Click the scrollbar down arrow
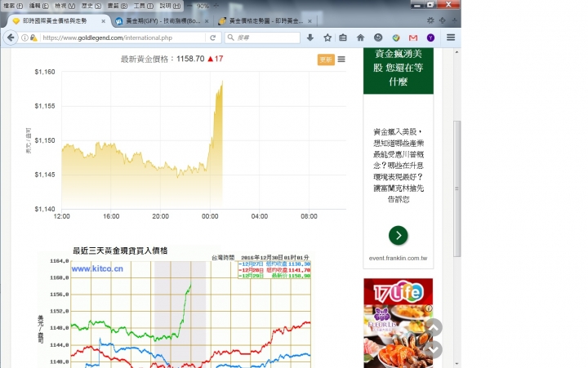The height and width of the screenshot is (368, 588). click(457, 363)
